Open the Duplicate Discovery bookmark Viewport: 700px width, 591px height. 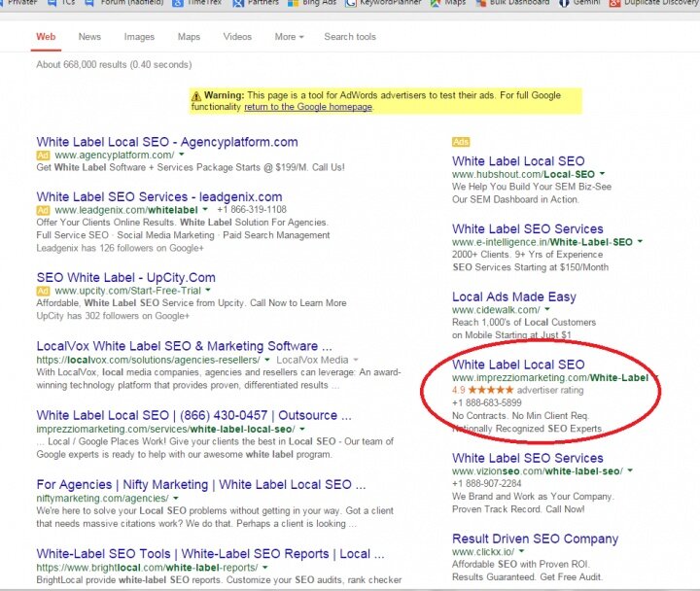click(x=654, y=3)
